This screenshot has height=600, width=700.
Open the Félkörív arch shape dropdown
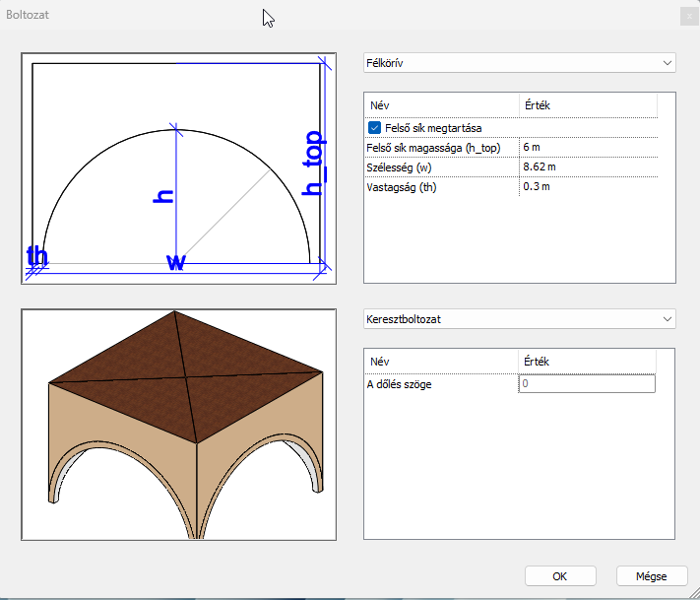(x=519, y=63)
